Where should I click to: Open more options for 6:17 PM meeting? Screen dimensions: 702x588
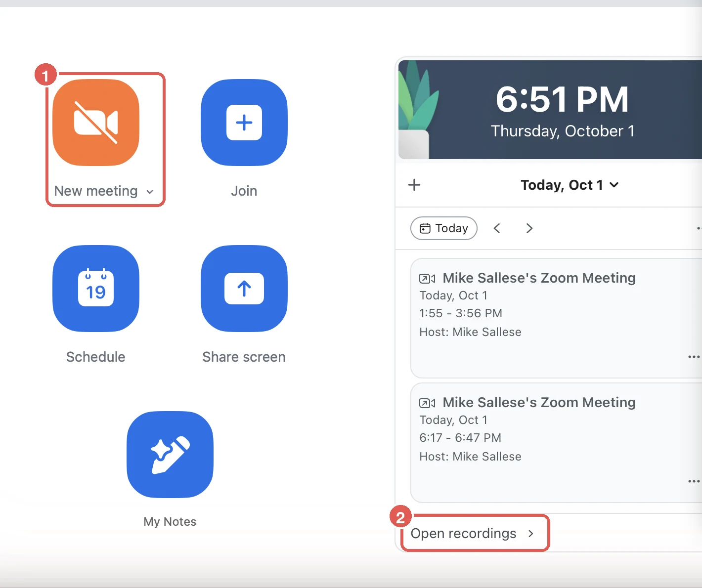(x=694, y=481)
